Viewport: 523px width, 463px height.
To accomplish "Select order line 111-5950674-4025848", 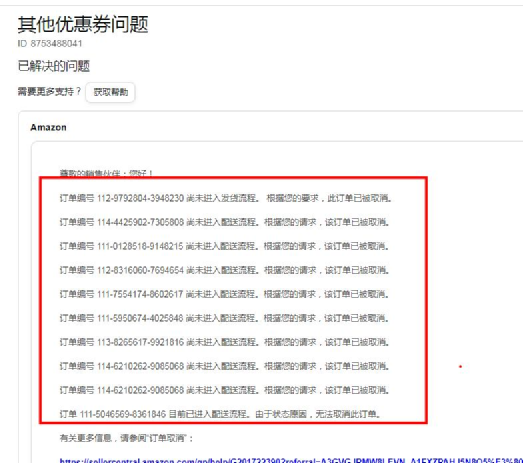I will pyautogui.click(x=224, y=318).
